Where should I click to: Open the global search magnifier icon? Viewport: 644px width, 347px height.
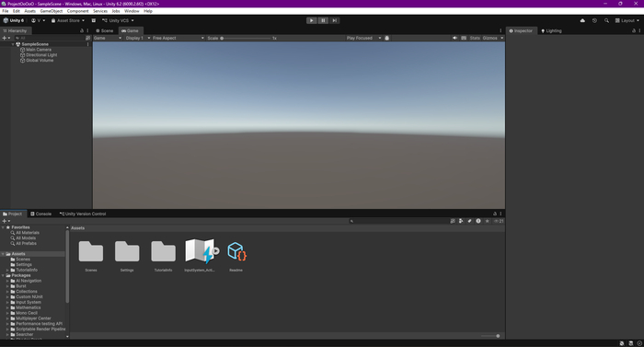coord(606,20)
